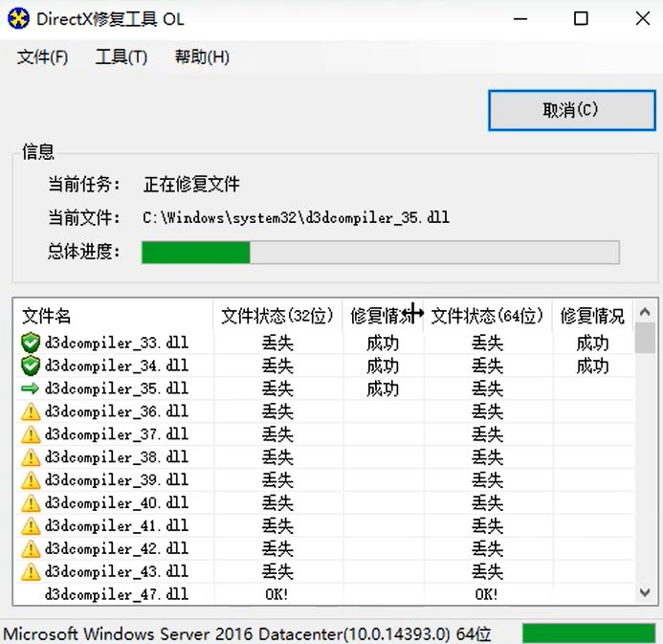Click warning icon beside d3dcompiler_37.dll

[x=31, y=434]
